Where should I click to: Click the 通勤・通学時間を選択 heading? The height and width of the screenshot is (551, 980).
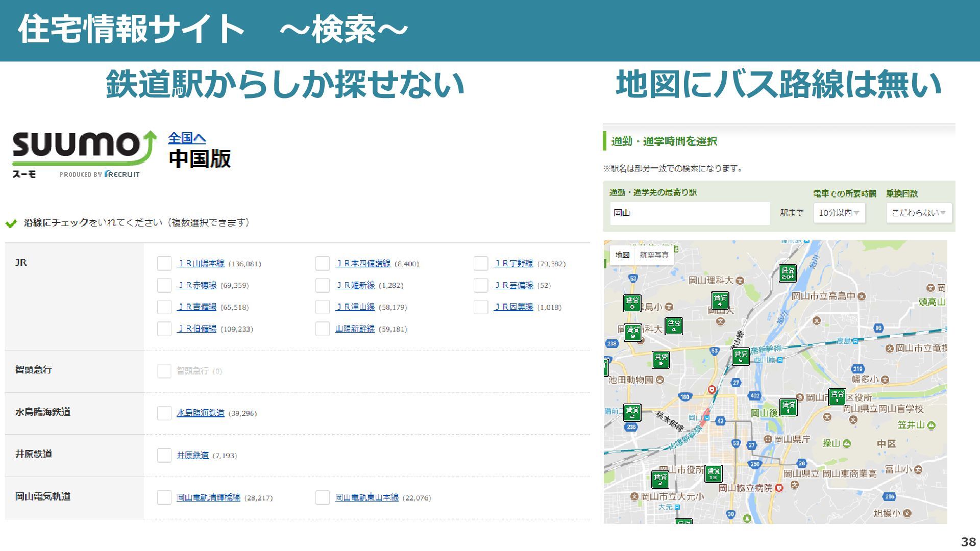point(664,141)
